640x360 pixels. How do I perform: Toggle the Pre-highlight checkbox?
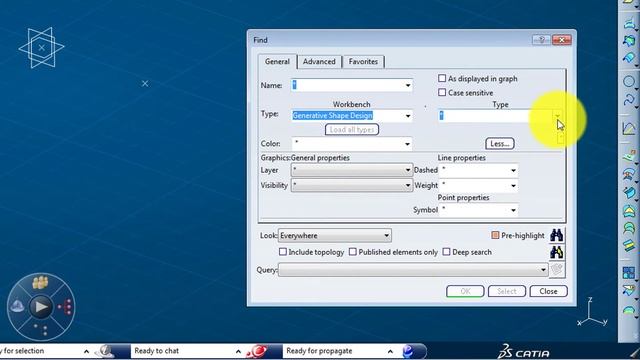pyautogui.click(x=495, y=235)
